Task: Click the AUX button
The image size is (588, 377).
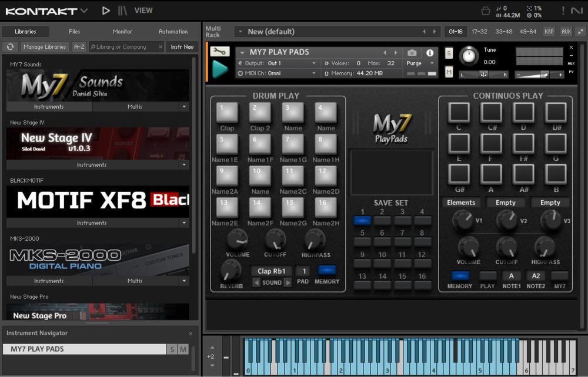Action: (x=566, y=32)
